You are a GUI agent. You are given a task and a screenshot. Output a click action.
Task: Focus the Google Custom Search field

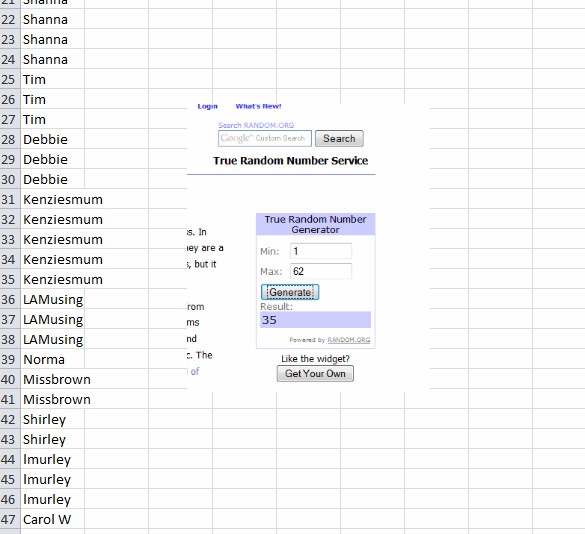(265, 138)
